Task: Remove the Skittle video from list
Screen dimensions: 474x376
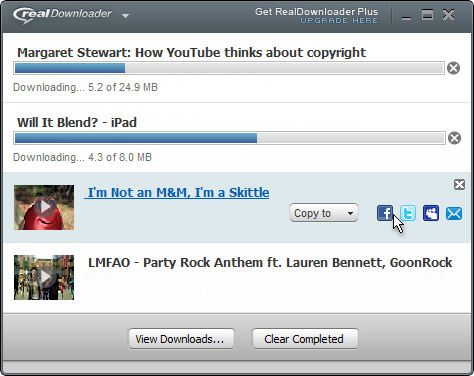Action: click(459, 184)
